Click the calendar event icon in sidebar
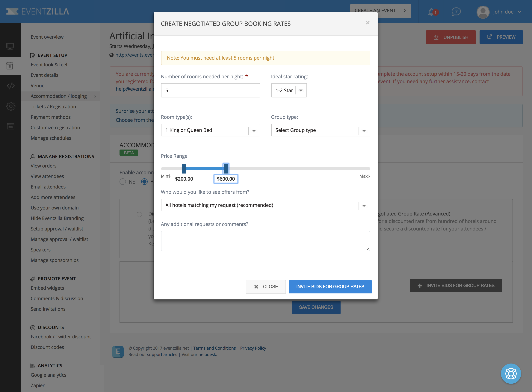Screen dimensions: 532x392 [10, 66]
